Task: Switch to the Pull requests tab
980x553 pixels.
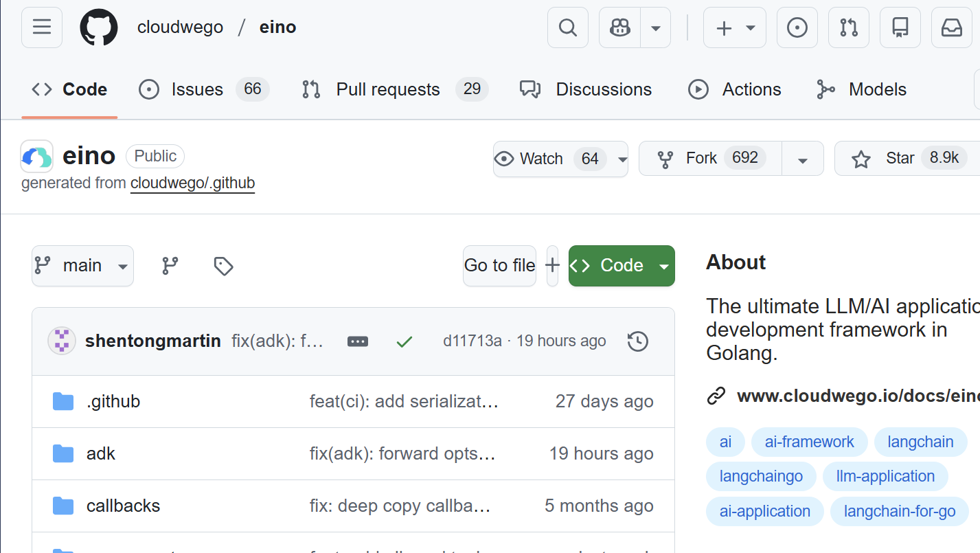Action: [x=387, y=90]
